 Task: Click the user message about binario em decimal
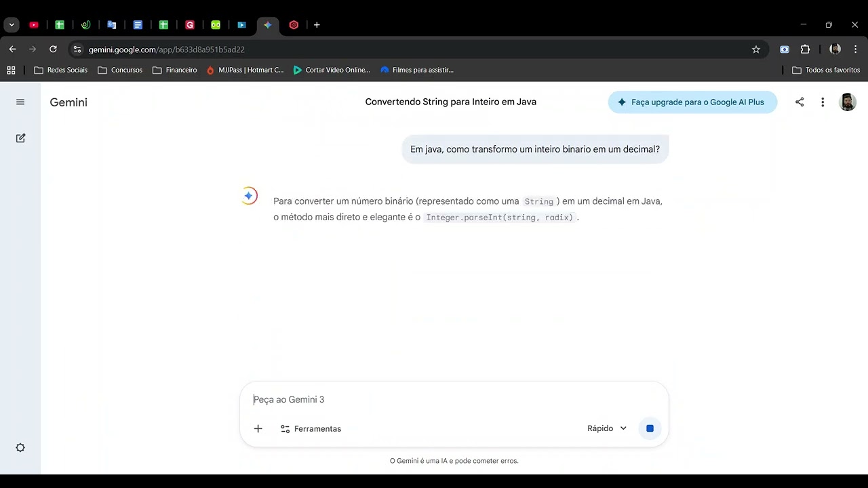pyautogui.click(x=535, y=149)
